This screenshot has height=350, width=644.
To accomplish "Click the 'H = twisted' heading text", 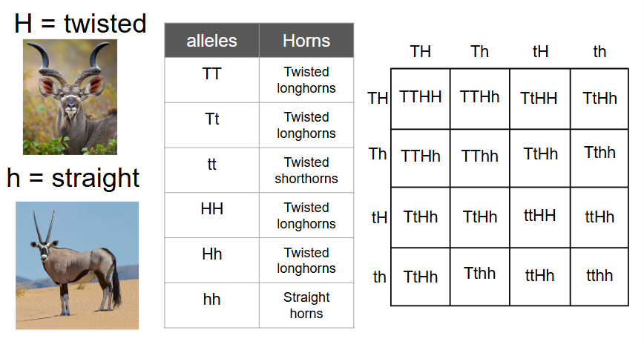I will tap(80, 24).
